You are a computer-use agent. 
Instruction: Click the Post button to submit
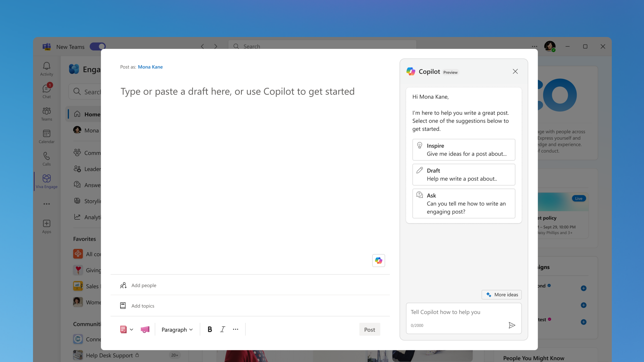coord(369,329)
